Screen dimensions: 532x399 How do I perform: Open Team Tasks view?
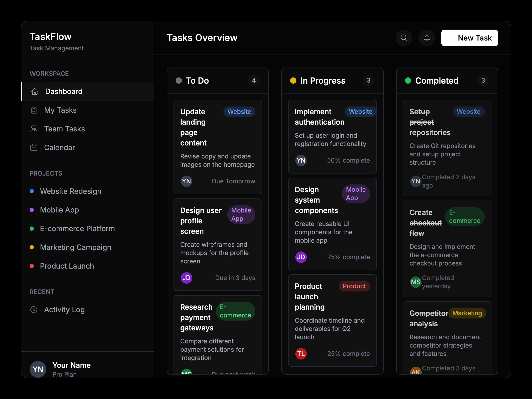point(88,129)
